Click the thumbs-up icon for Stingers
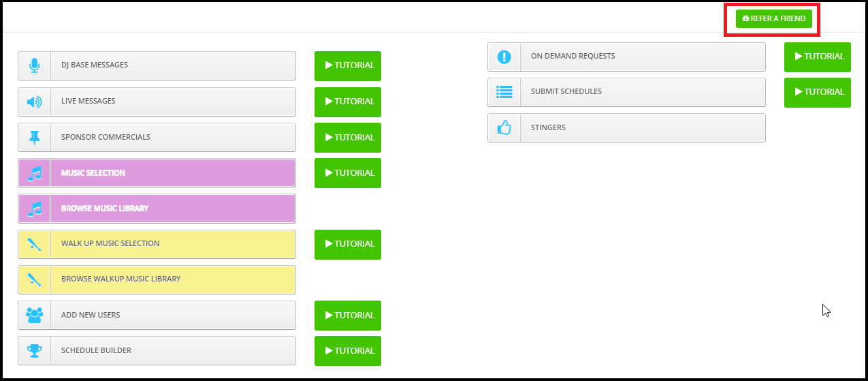The height and width of the screenshot is (381, 868). 504,127
